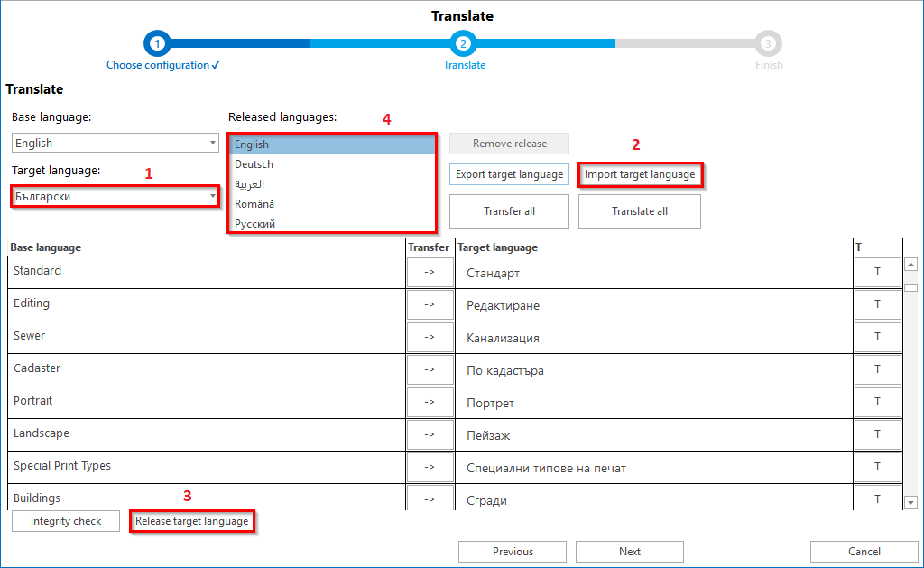Click the T translate icon for the Landscape row
This screenshot has height=568, width=924.
tap(878, 433)
